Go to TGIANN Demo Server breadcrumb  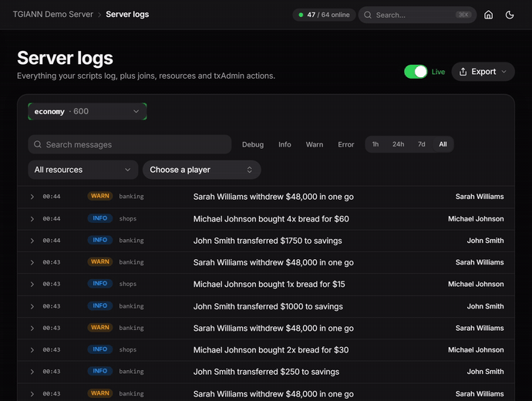click(53, 14)
